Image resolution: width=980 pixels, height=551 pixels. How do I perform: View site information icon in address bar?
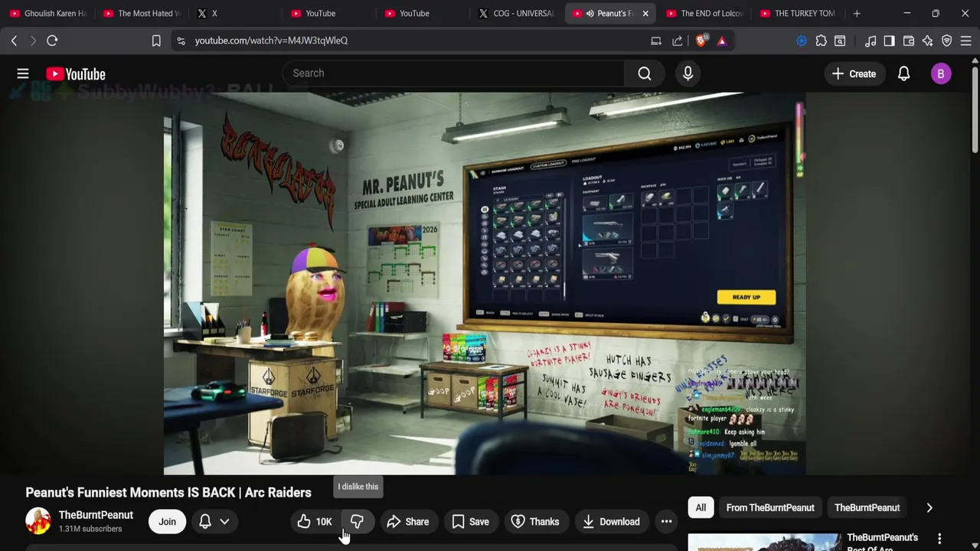(x=181, y=41)
